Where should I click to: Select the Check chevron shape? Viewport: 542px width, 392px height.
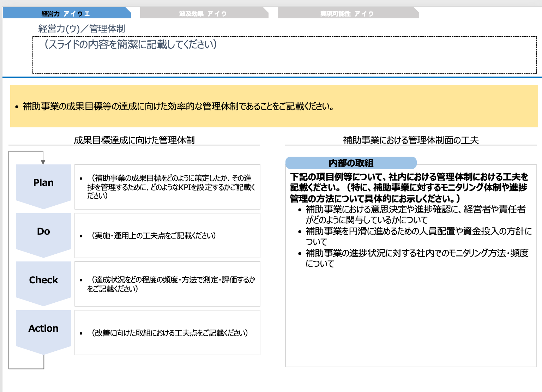(x=43, y=280)
